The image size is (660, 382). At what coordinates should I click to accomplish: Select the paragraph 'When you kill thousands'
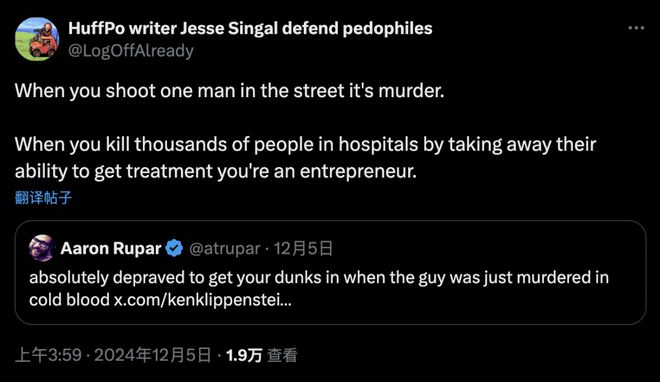(305, 158)
